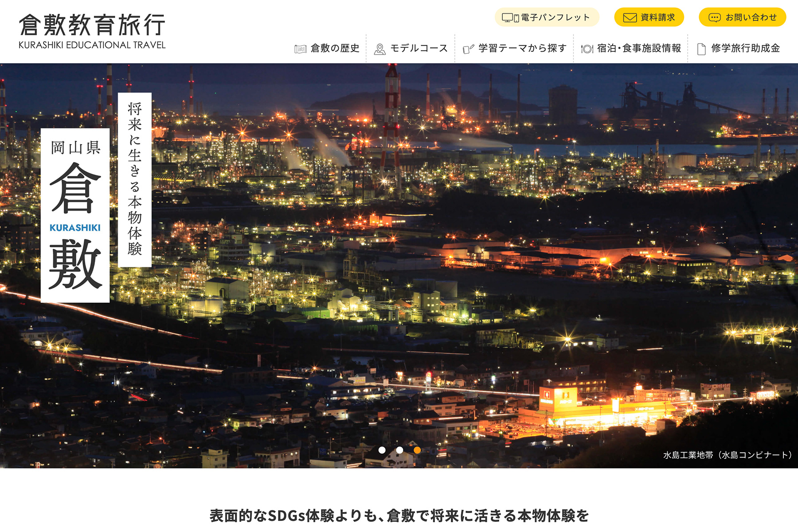Click the document icon beside 修学旅行助成金
This screenshot has width=798, height=532.
click(x=701, y=49)
